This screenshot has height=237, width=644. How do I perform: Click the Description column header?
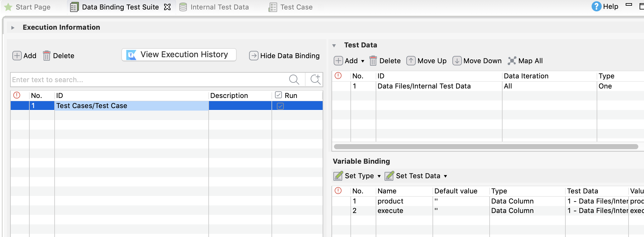tap(240, 95)
